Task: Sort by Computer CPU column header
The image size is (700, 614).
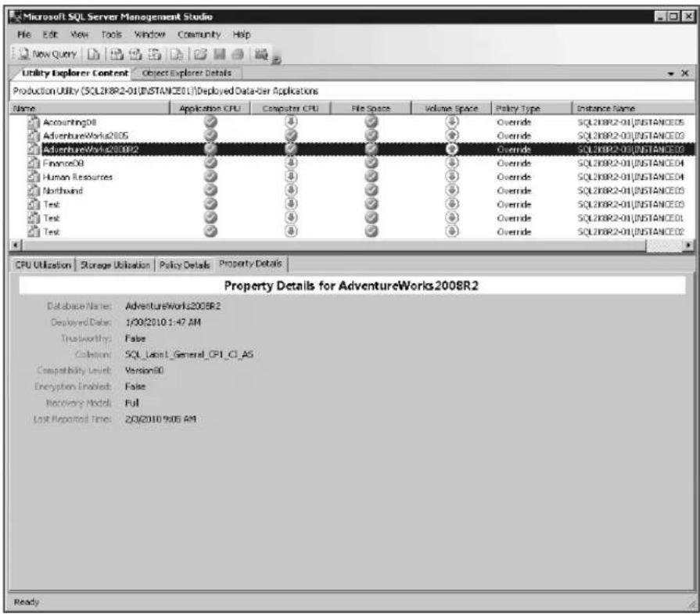Action: pyautogui.click(x=290, y=108)
